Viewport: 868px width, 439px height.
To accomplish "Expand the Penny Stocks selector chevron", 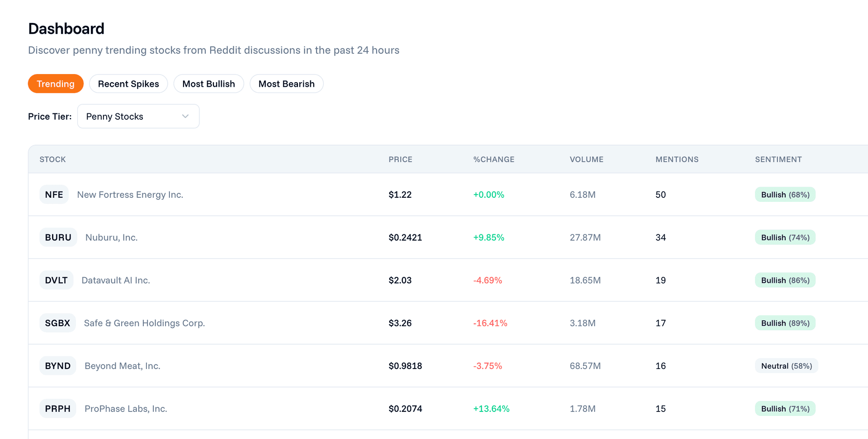I will (184, 116).
